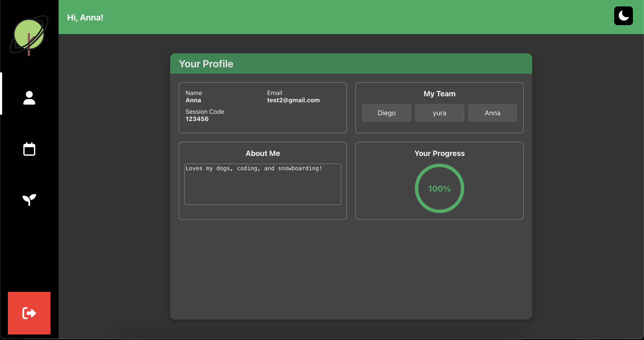Select team member Diego

[386, 113]
